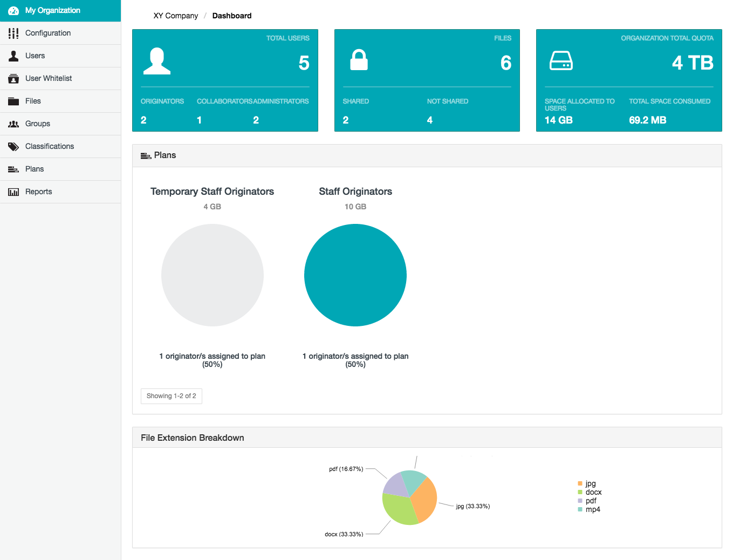This screenshot has width=733, height=560.
Task: Click the Configuration sliders icon
Action: tap(13, 33)
